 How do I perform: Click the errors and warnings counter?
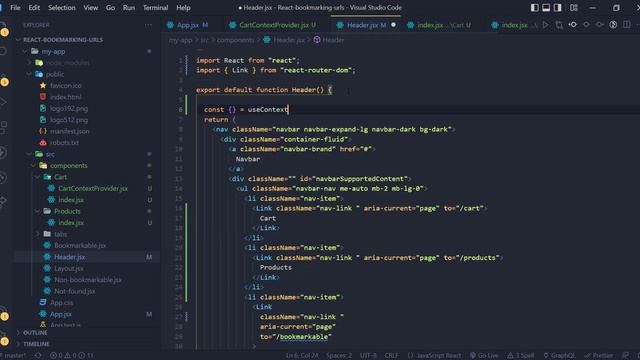point(72,356)
